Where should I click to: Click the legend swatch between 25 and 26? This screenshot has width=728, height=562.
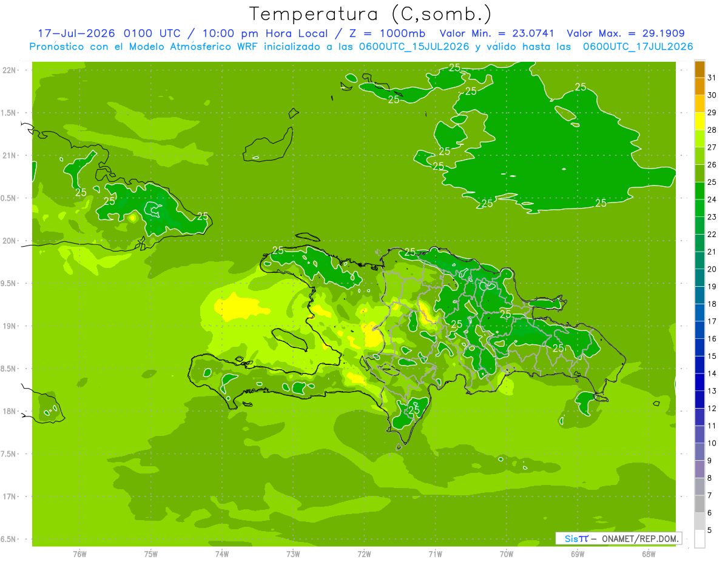point(699,173)
